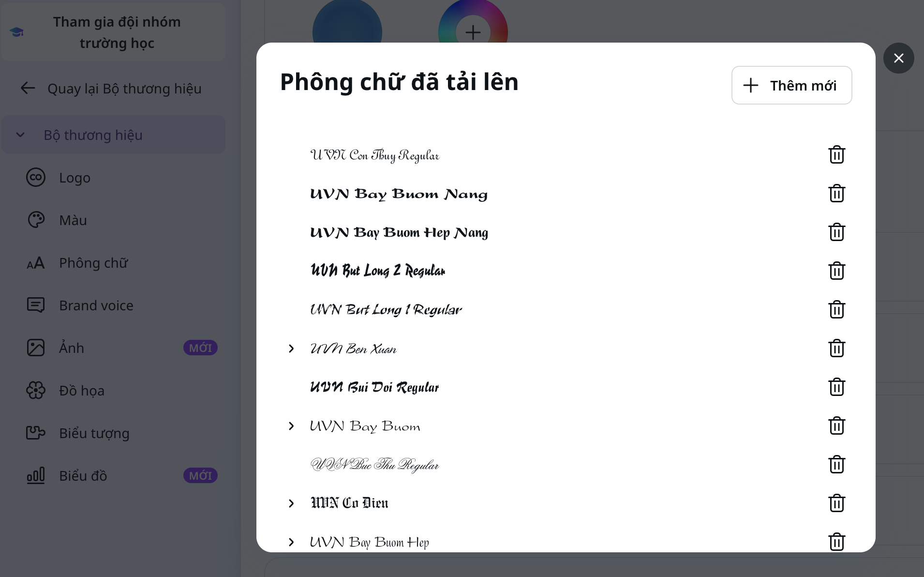The width and height of the screenshot is (924, 577).
Task: Delete the UVN Con Thuy Regular font
Action: (x=836, y=154)
